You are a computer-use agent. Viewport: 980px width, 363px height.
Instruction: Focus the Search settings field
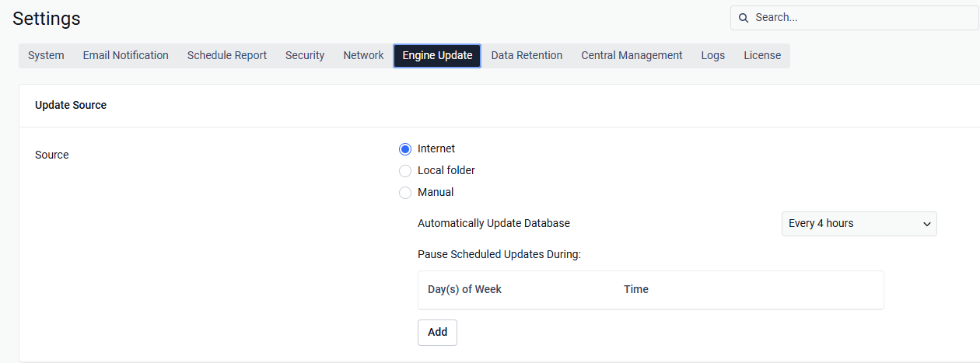pos(855,17)
